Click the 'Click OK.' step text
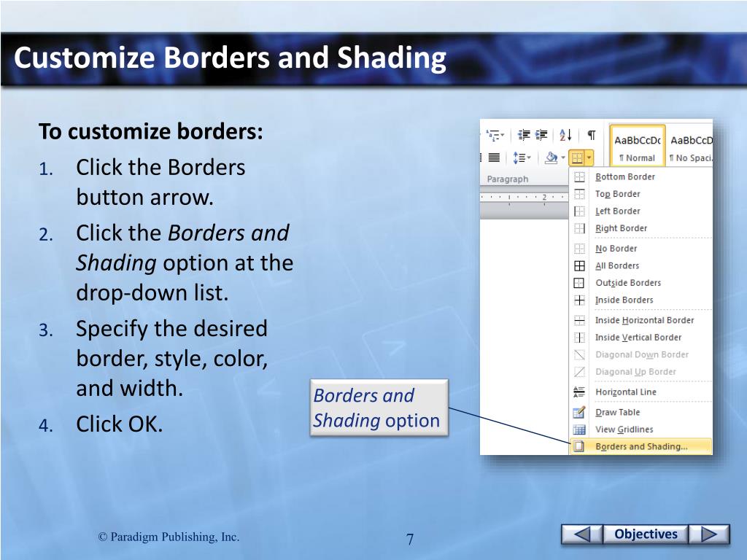Image resolution: width=747 pixels, height=560 pixels. pyautogui.click(x=120, y=424)
